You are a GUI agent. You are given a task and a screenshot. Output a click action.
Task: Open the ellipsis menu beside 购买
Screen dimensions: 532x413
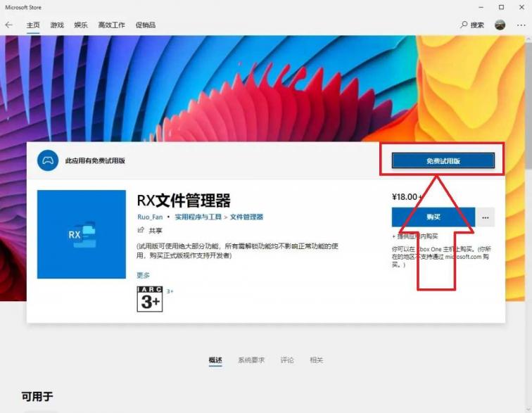(485, 217)
